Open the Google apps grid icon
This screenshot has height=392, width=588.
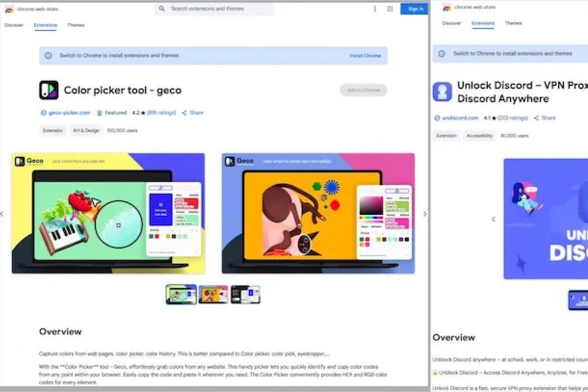[x=390, y=9]
